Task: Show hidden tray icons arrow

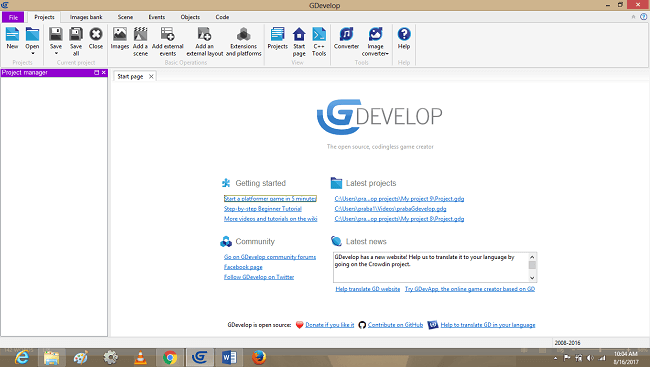Action: click(555, 358)
